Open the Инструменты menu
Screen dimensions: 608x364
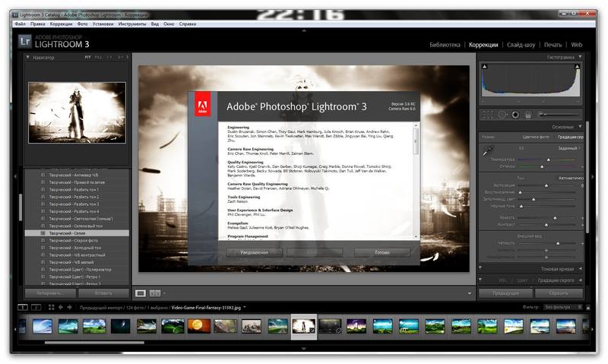(132, 24)
